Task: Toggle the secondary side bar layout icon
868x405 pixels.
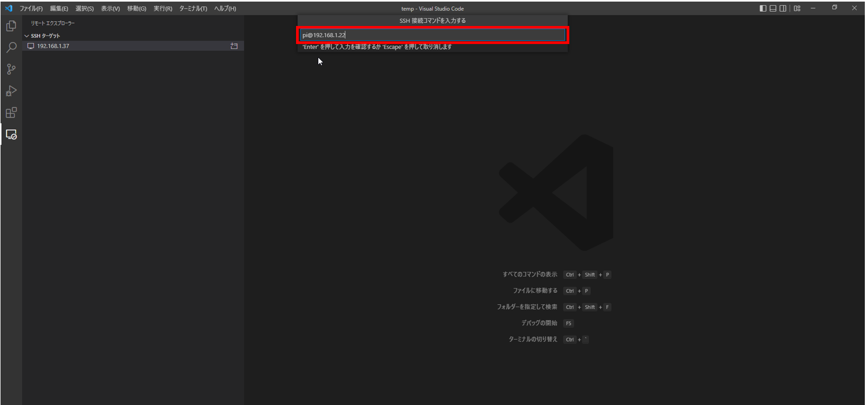Action: [x=783, y=8]
